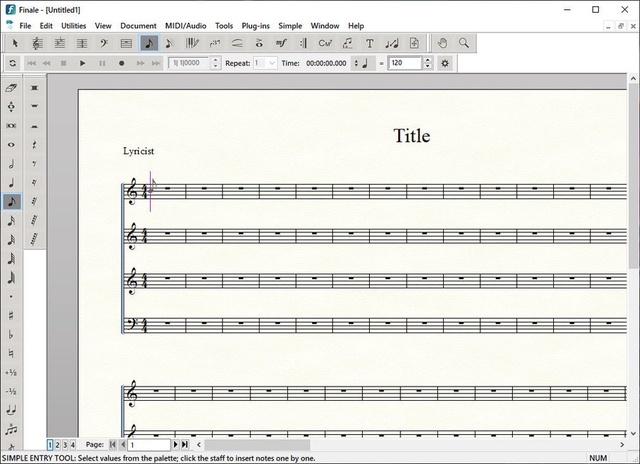Increase the tempo value with stepper arrow
Viewport: 640px width, 464px height.
[x=428, y=60]
